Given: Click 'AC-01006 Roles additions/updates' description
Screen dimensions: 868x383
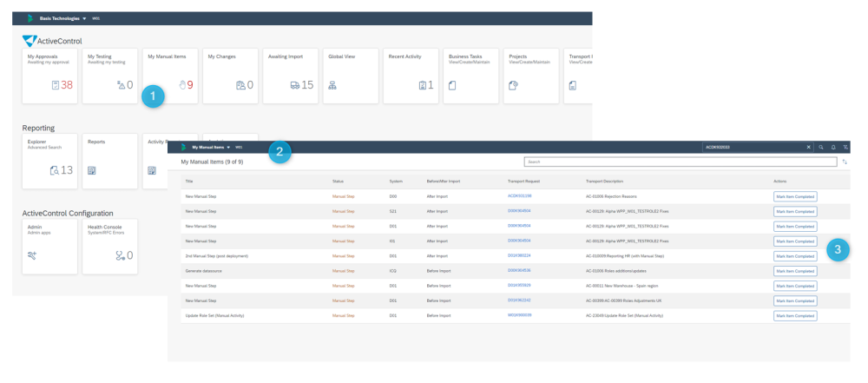Looking at the screenshot, I should (x=615, y=271).
